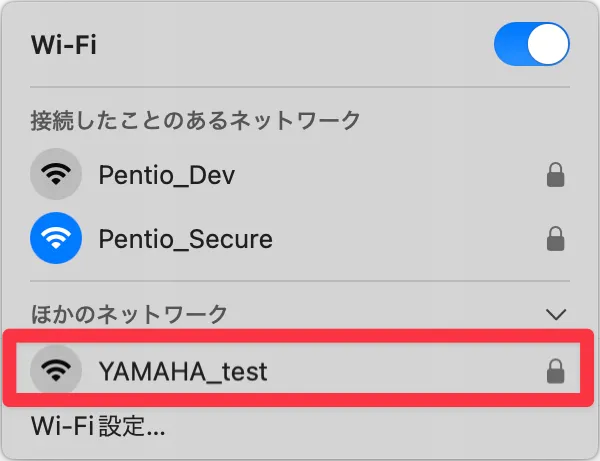Turn off the Wi-Fi switch
The image size is (600, 461).
point(532,44)
